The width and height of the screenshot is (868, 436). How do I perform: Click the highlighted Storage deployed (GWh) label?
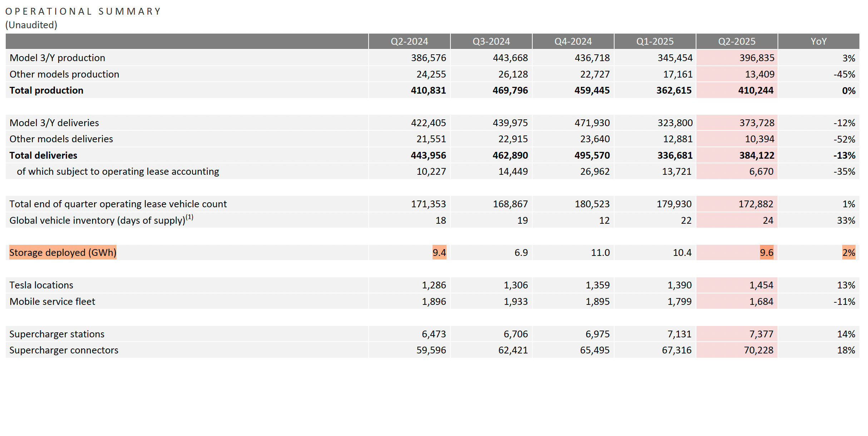(x=63, y=253)
